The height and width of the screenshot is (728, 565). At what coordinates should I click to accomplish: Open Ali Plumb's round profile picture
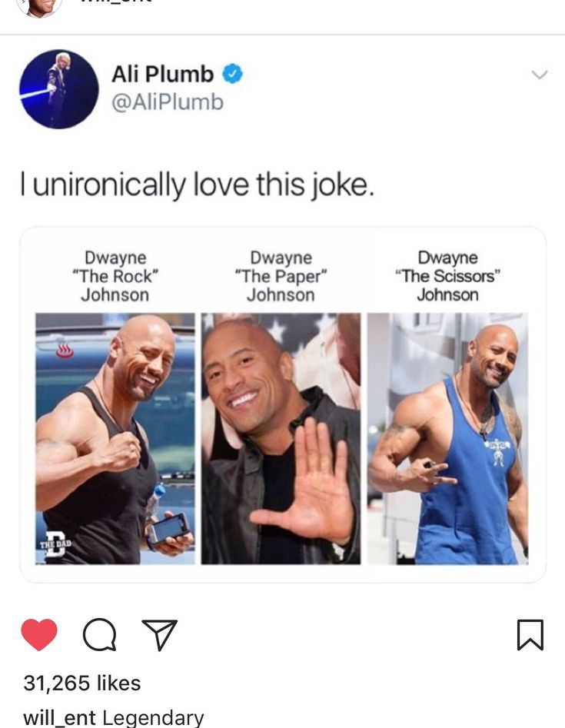[59, 88]
